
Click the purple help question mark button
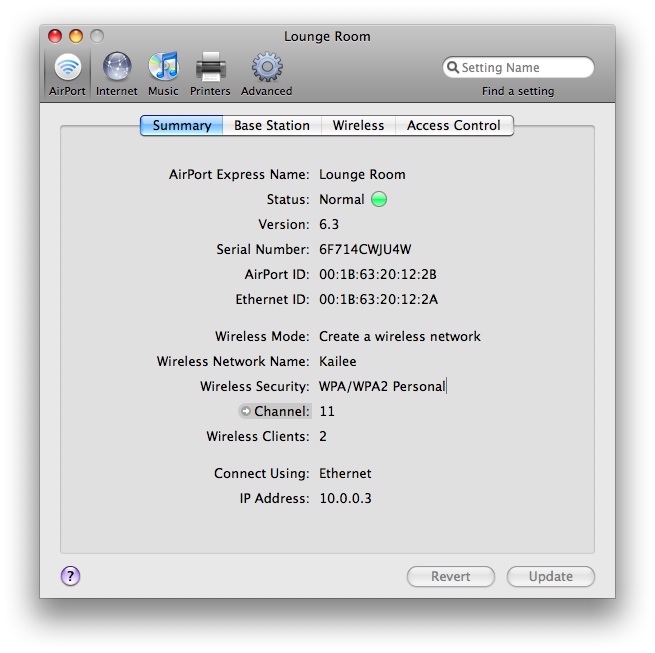click(x=70, y=577)
